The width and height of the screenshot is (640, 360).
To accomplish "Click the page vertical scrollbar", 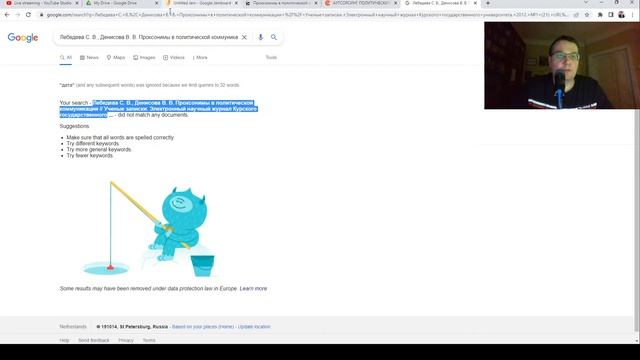I will [x=637, y=176].
